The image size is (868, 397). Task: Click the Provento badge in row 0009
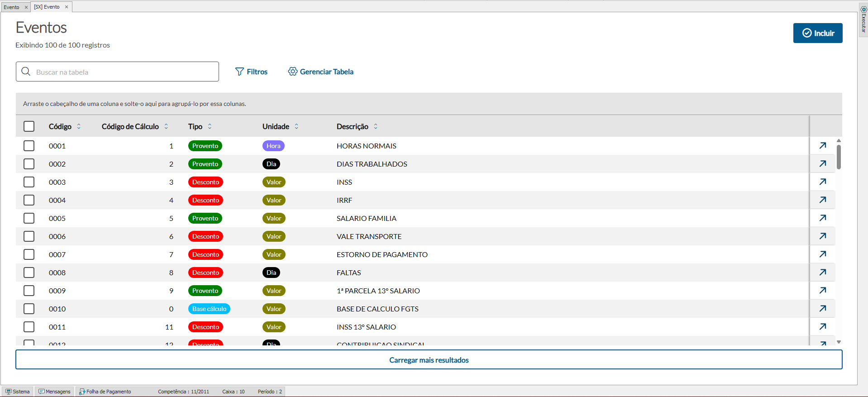(205, 291)
